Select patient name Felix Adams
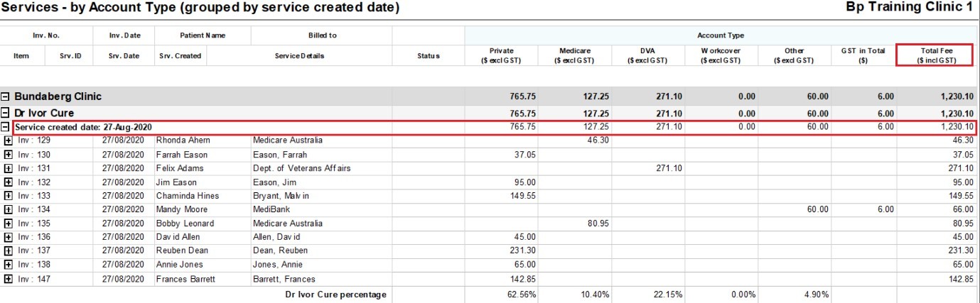This screenshot has width=980, height=303. coord(178,168)
